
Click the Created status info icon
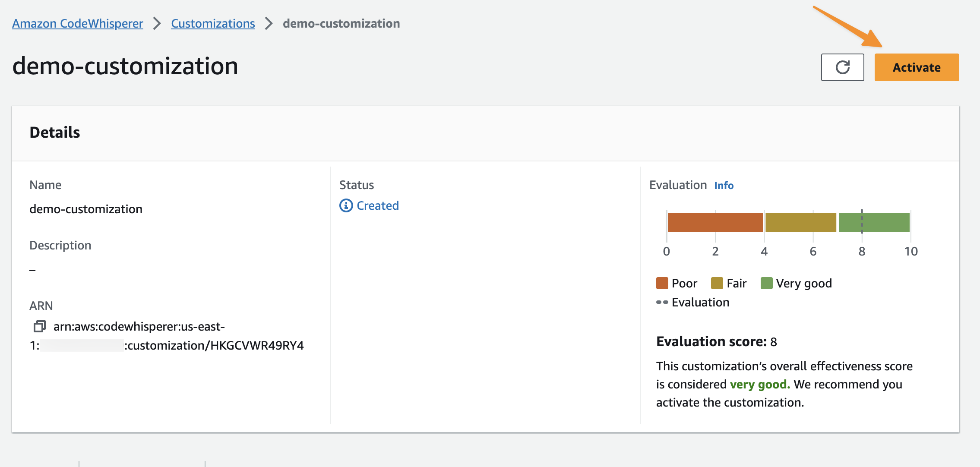(346, 205)
